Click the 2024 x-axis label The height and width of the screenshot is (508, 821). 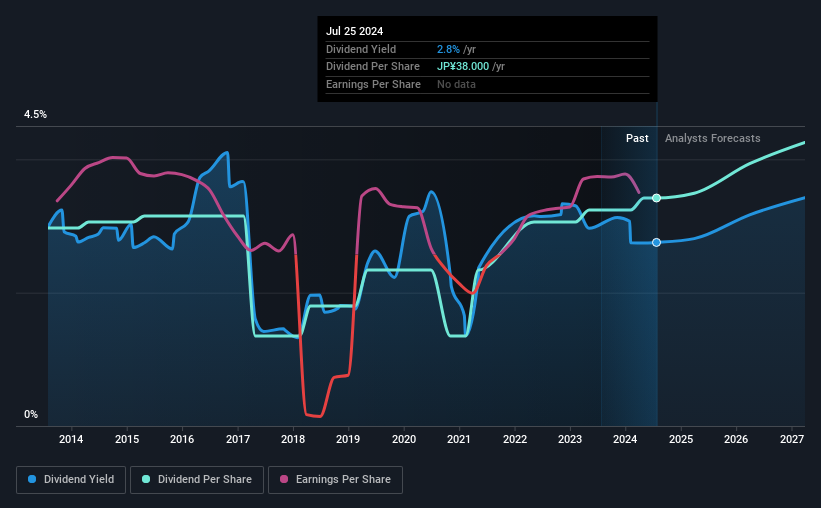(x=625, y=439)
